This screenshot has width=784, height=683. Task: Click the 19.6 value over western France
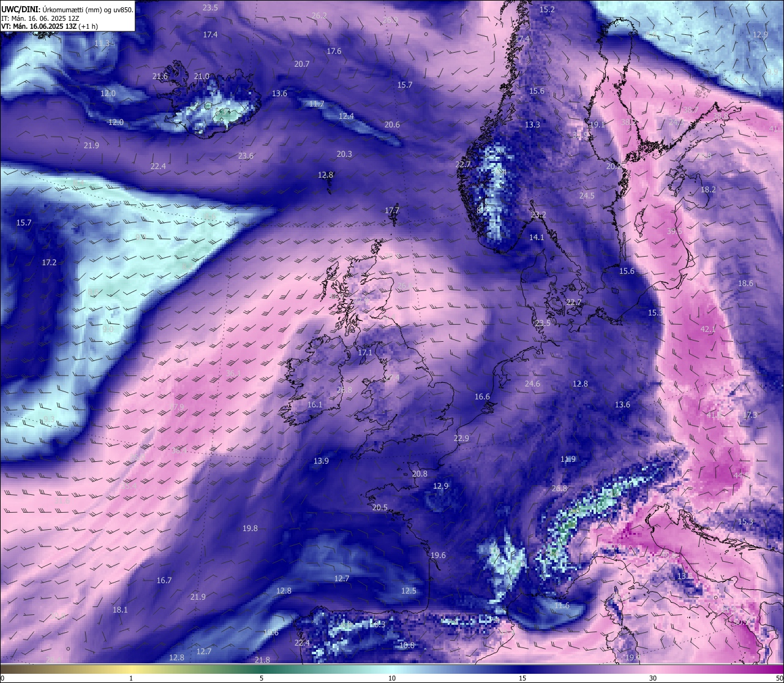click(x=438, y=556)
